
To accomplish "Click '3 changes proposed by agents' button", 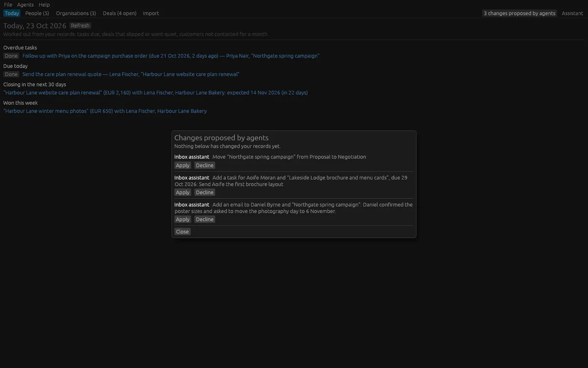I will pyautogui.click(x=519, y=13).
